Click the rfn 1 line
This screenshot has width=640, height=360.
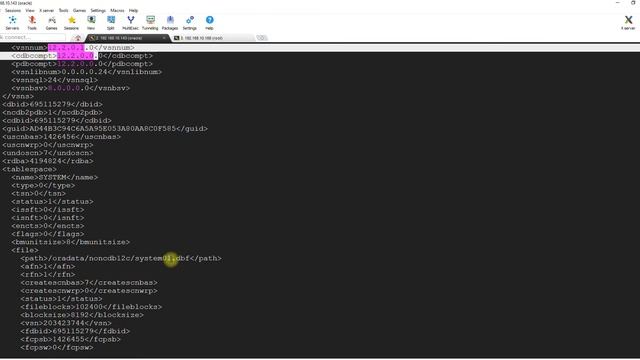[48, 275]
